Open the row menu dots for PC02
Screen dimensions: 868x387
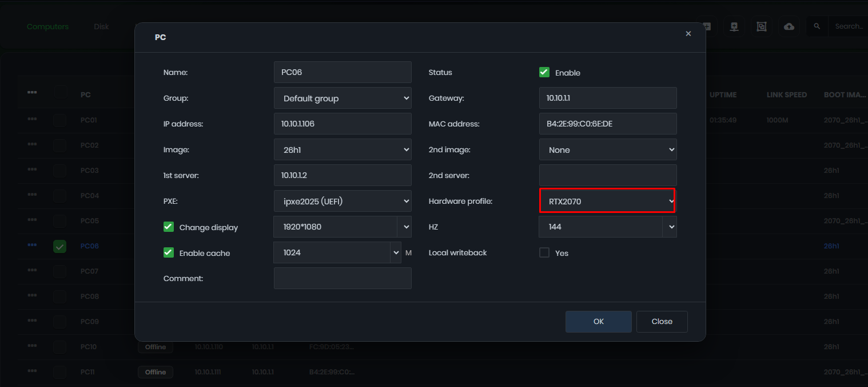32,144
